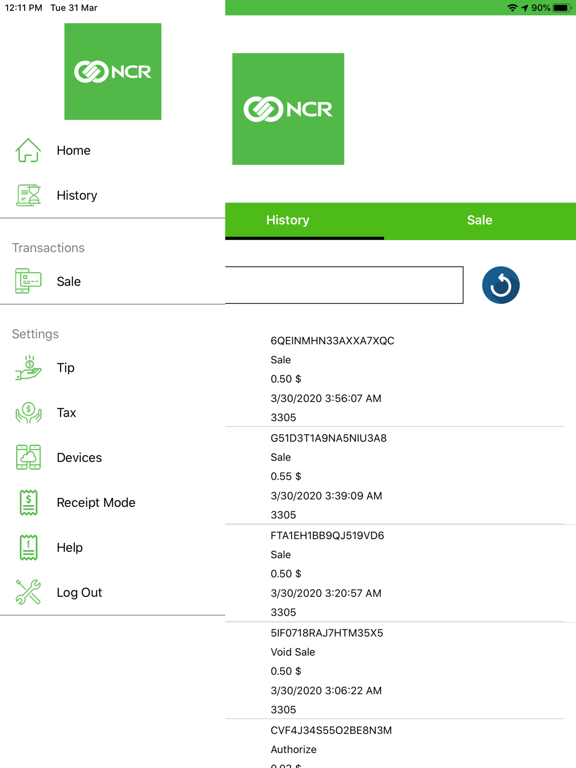Check the battery indicator in status bar
The image size is (576, 768).
(x=561, y=7)
